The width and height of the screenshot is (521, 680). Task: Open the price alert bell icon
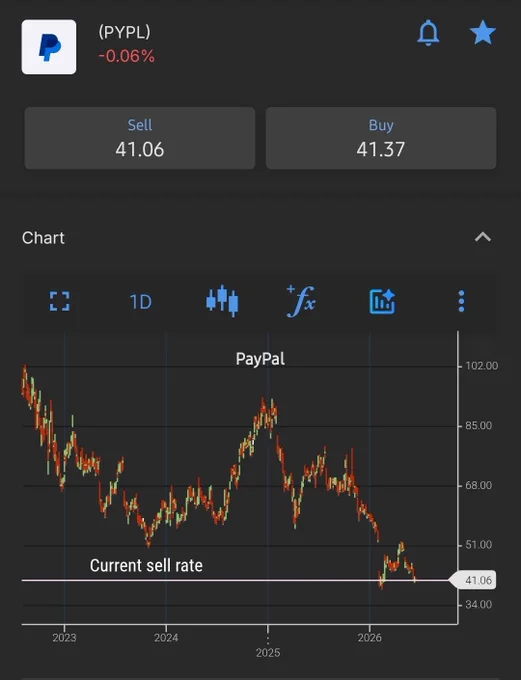428,33
